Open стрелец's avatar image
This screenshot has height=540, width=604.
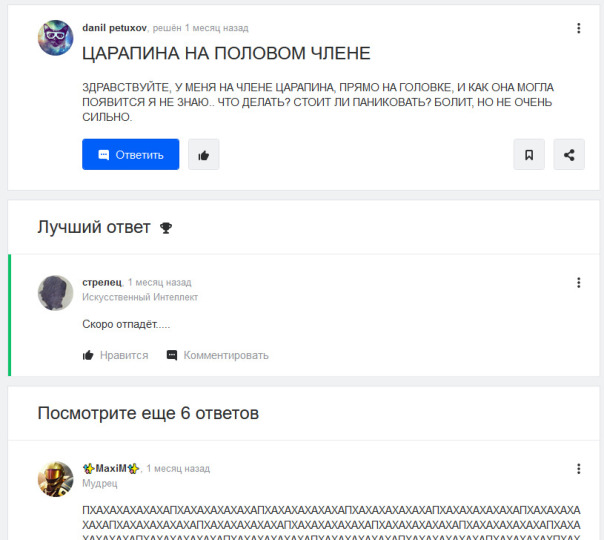(55, 293)
